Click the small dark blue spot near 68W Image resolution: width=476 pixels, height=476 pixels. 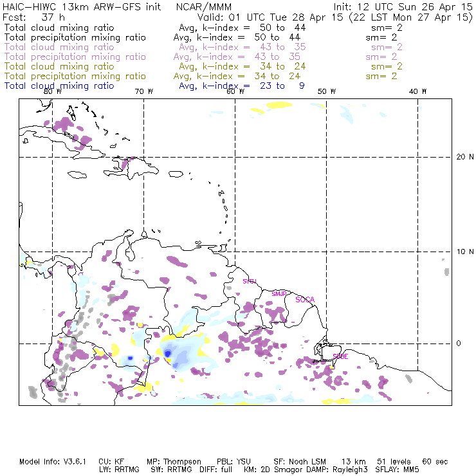[x=129, y=358]
